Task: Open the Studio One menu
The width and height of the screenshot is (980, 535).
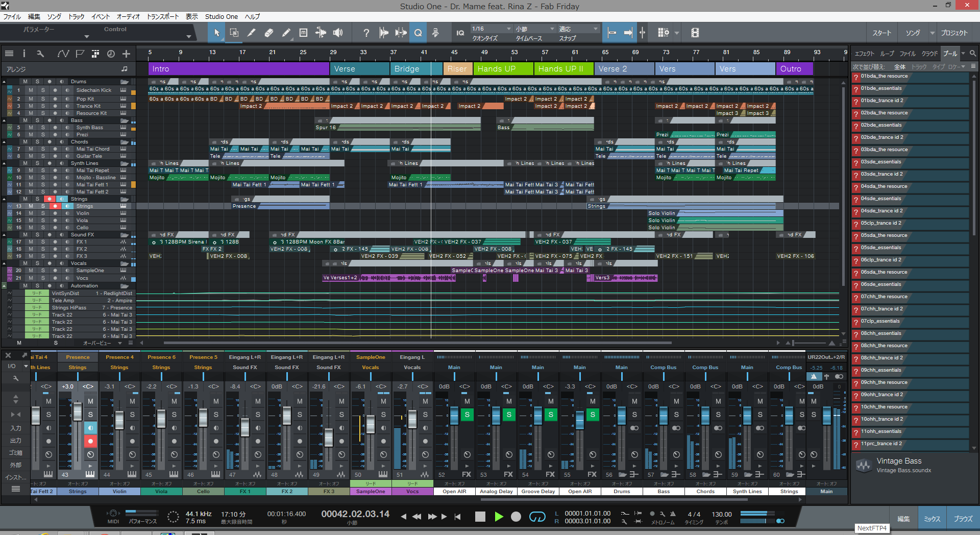Action: (x=221, y=16)
